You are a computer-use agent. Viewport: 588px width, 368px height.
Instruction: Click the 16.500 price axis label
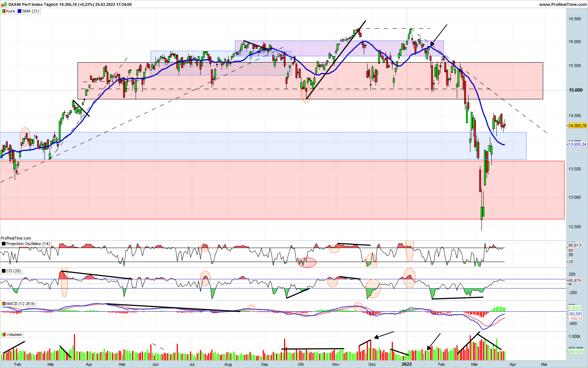[575, 19]
